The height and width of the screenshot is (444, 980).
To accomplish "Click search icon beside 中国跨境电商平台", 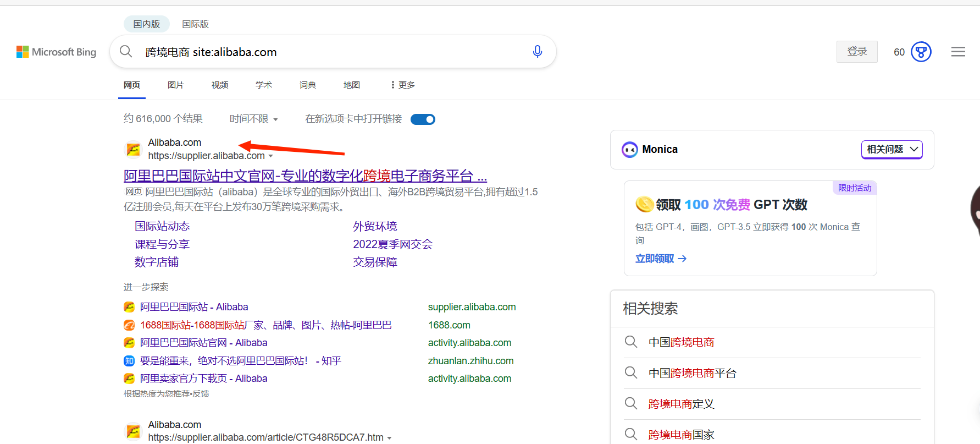I will [631, 373].
